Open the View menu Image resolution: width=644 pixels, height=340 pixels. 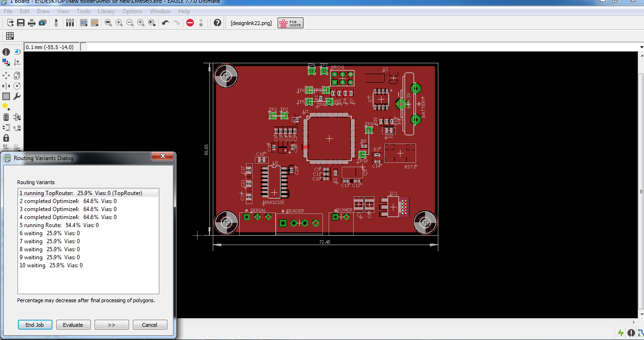(x=63, y=11)
